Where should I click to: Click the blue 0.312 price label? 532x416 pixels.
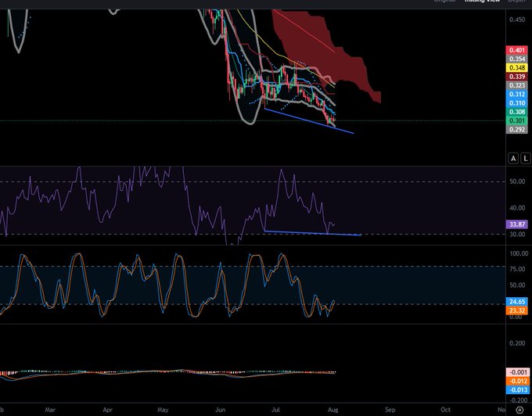point(516,95)
